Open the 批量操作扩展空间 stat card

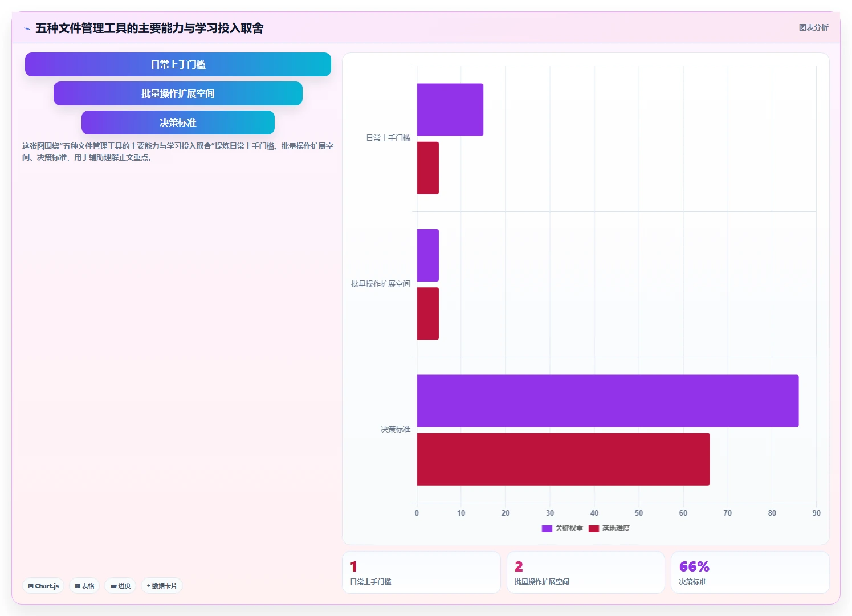(586, 573)
